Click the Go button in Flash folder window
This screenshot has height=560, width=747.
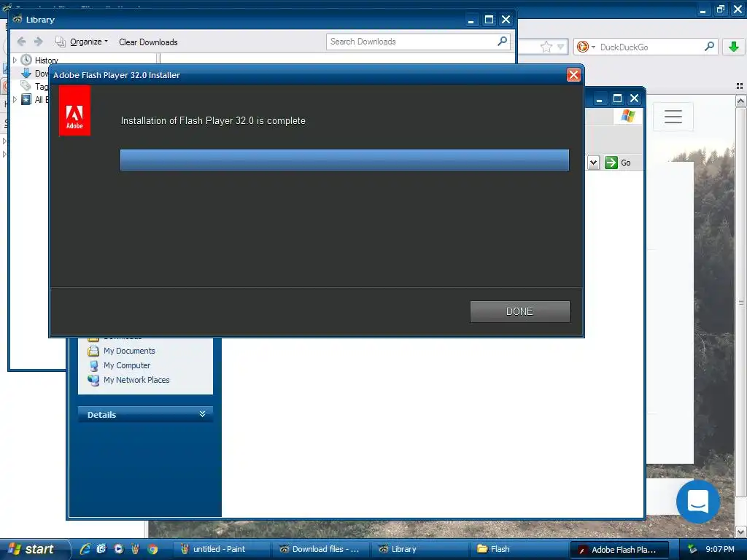[x=618, y=163]
